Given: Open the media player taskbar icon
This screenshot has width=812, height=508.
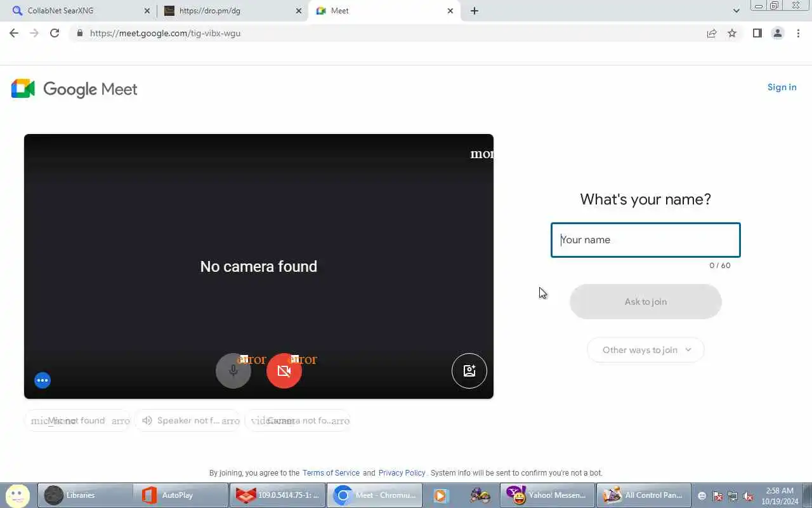Looking at the screenshot, I should coord(442,495).
